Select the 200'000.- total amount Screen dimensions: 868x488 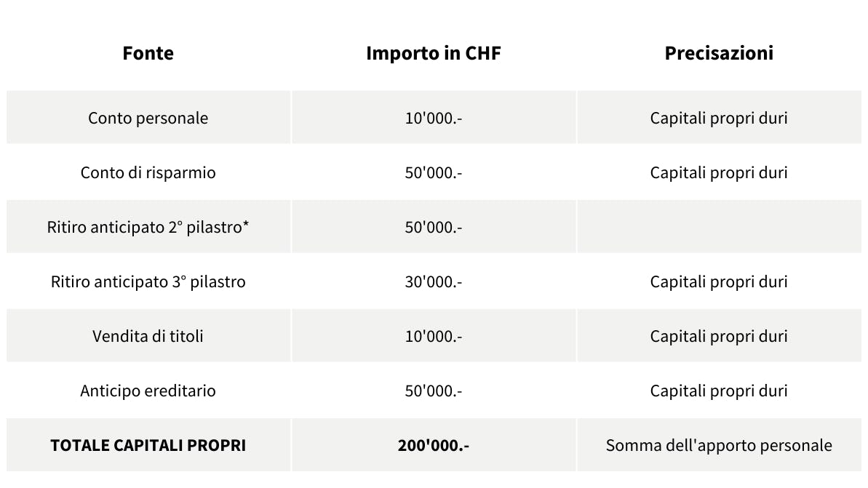[x=433, y=445]
